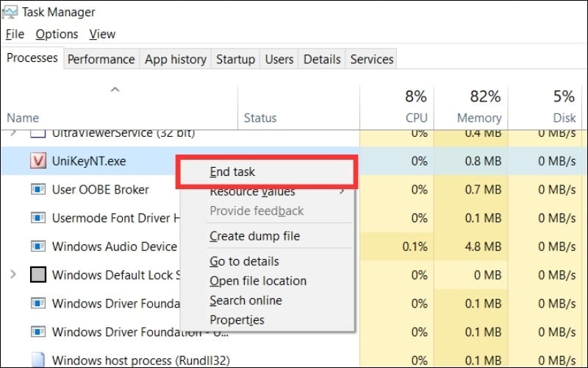Select the Usermode Font Driver process
This screenshot has width=588, height=368.
116,218
